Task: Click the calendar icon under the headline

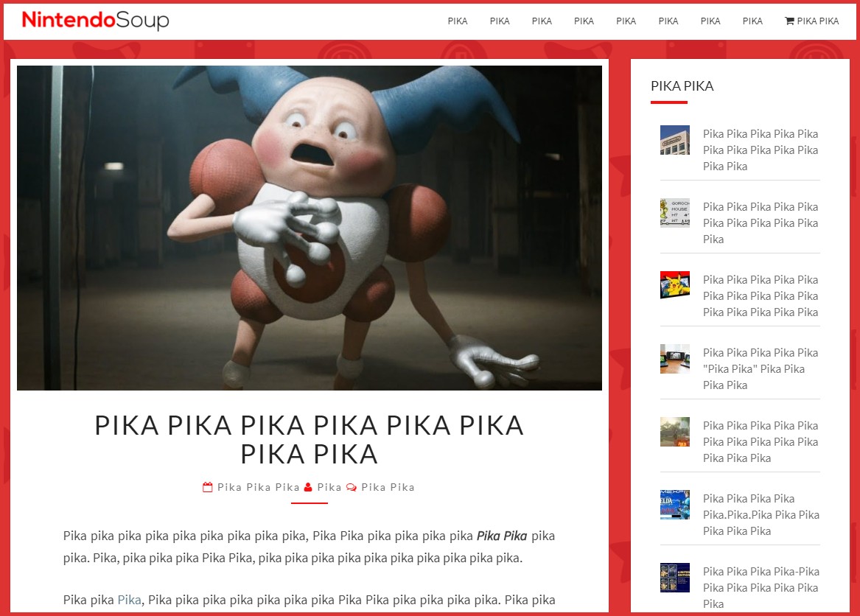Action: (207, 487)
